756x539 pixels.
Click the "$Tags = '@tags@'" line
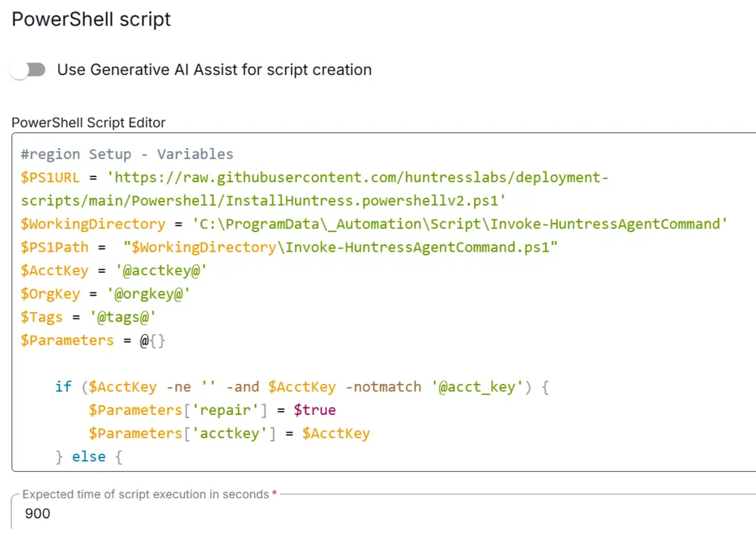(88, 317)
